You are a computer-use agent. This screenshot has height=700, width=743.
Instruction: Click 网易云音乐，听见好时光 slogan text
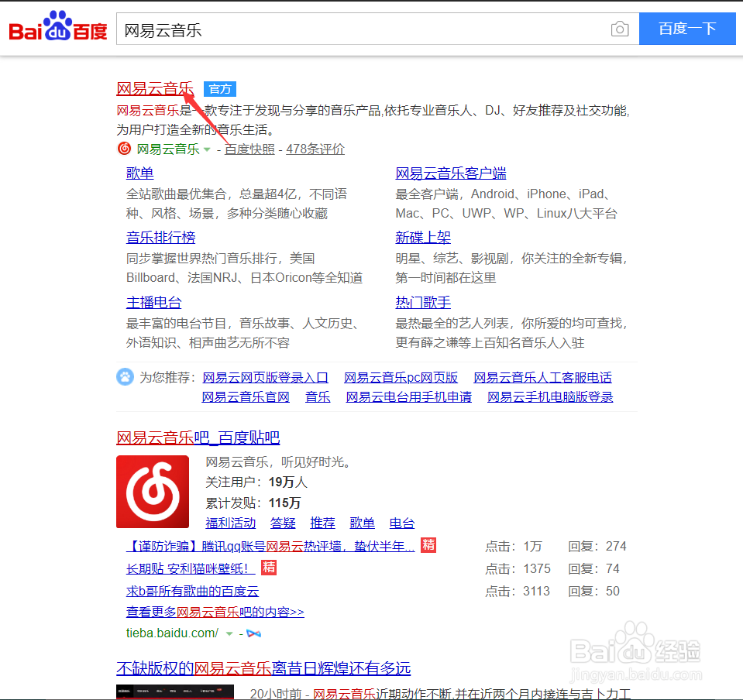[280, 462]
